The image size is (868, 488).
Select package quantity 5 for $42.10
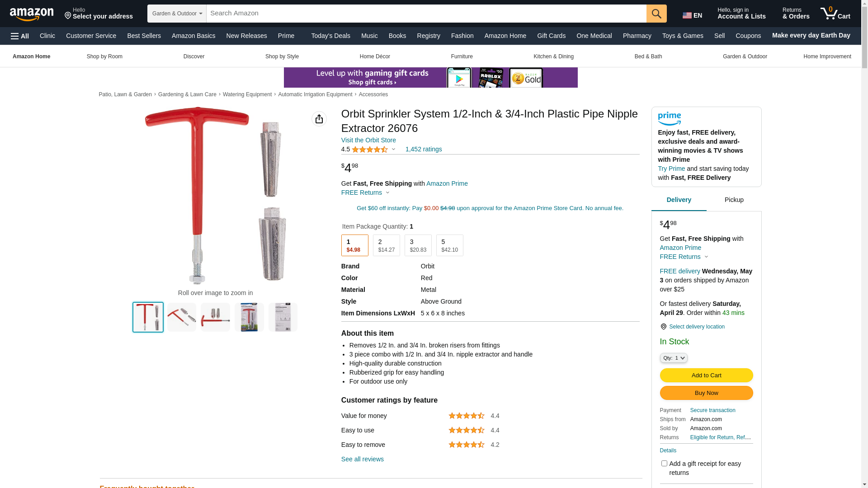(450, 245)
